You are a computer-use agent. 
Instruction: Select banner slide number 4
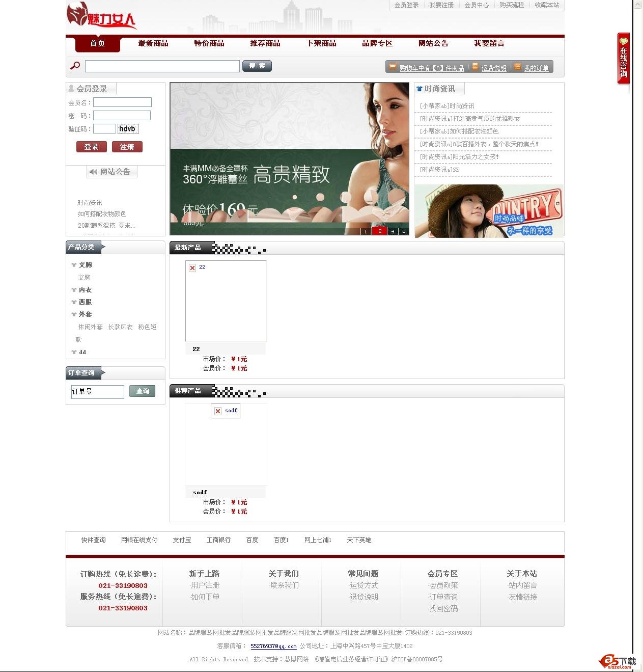(403, 231)
